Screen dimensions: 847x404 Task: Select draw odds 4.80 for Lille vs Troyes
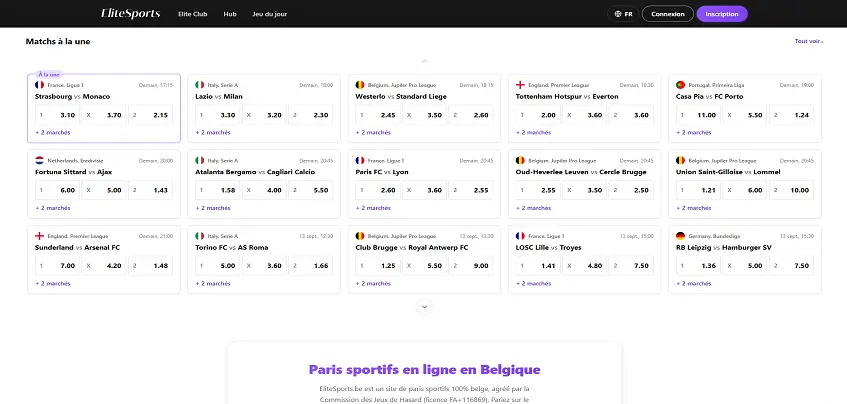pos(585,266)
